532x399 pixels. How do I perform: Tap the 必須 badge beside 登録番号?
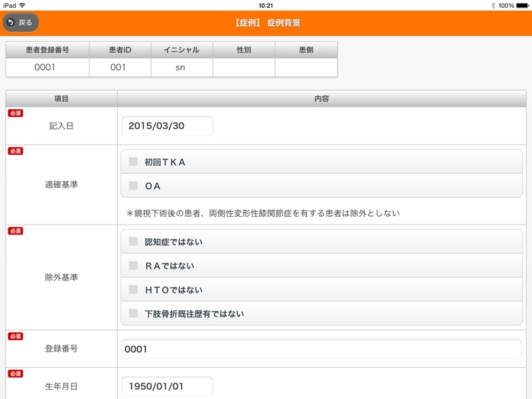(16, 337)
